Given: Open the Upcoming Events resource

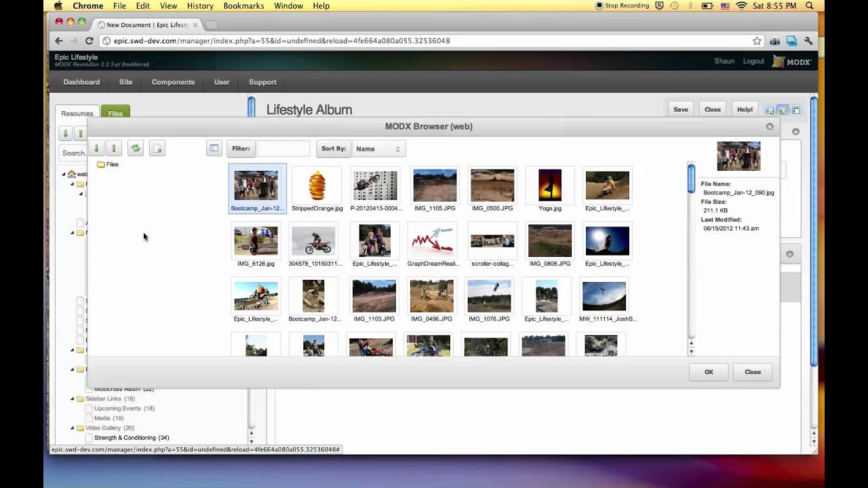Looking at the screenshot, I should 124,409.
